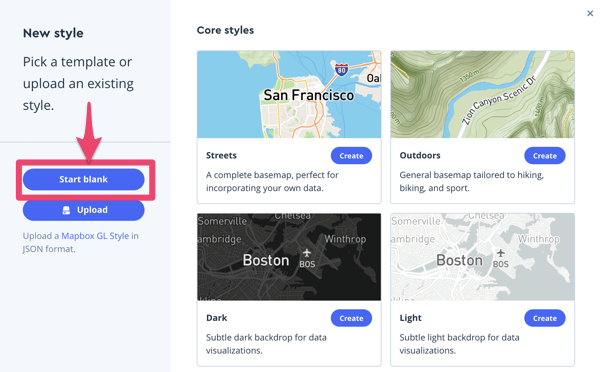Select the Dark Boston map thumbnail
The width and height of the screenshot is (600, 372).
(289, 257)
